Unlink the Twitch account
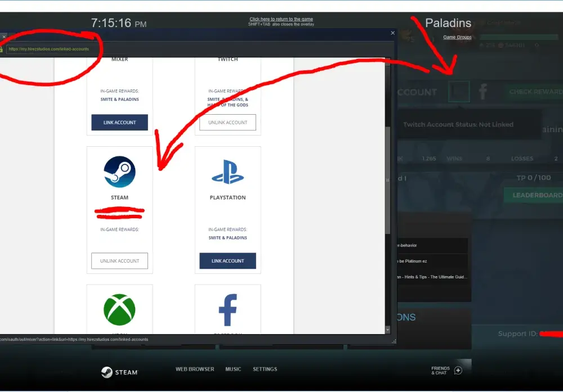 point(227,122)
